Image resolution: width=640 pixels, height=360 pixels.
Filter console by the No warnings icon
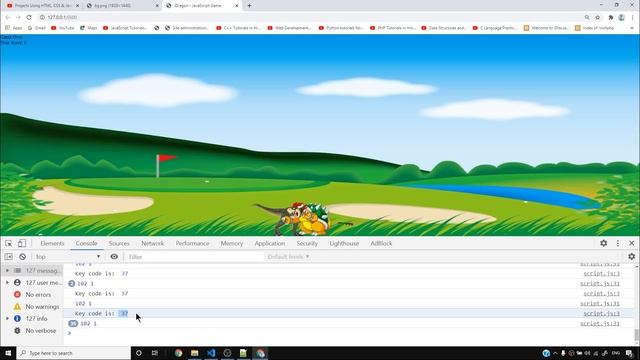point(17,306)
